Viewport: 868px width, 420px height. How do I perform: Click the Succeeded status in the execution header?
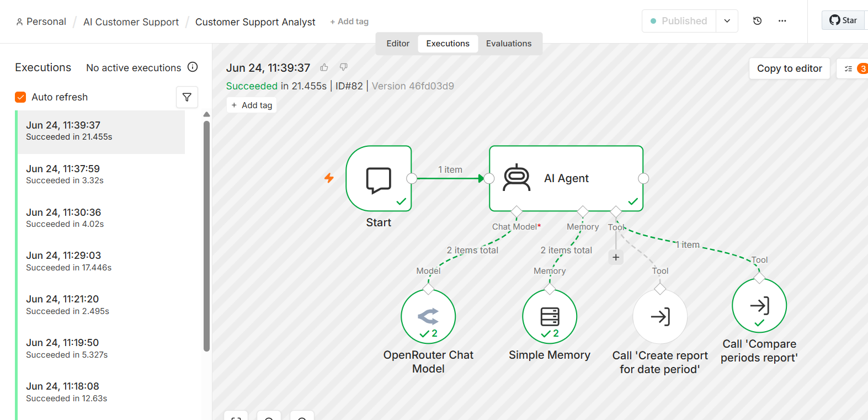[x=252, y=86]
